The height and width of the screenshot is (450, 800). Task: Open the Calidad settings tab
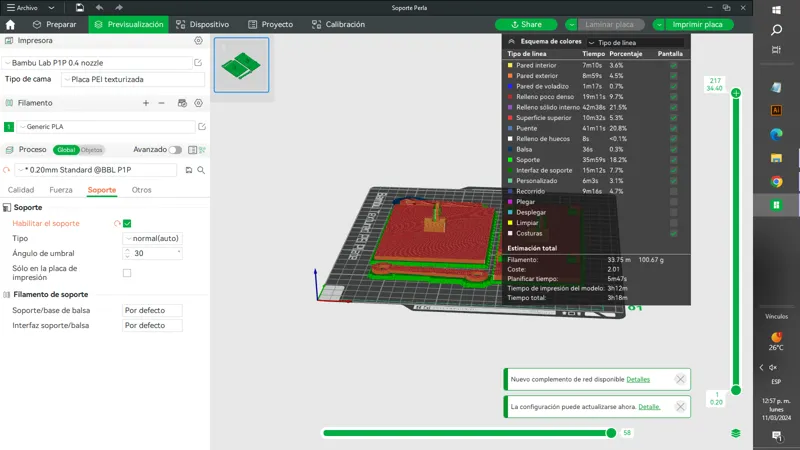pyautogui.click(x=21, y=190)
